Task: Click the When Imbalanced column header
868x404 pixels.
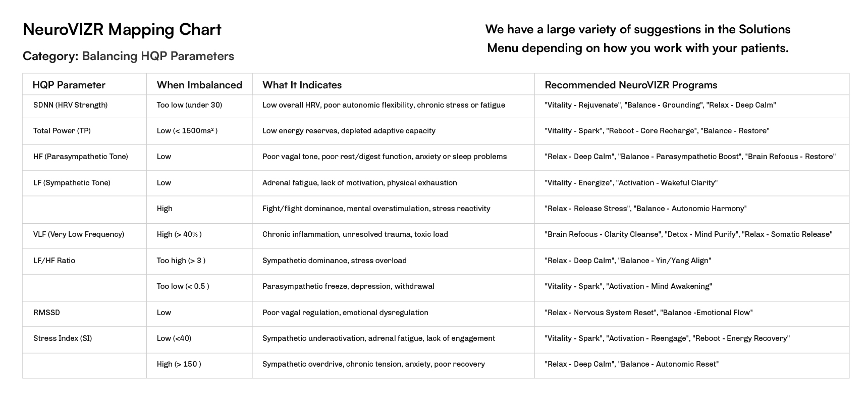Action: click(199, 85)
